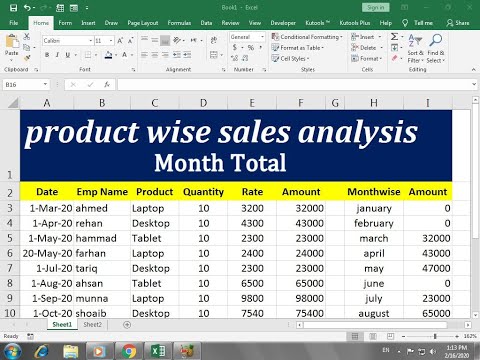
Task: Open the Cell Styles gallery
Action: point(290,59)
